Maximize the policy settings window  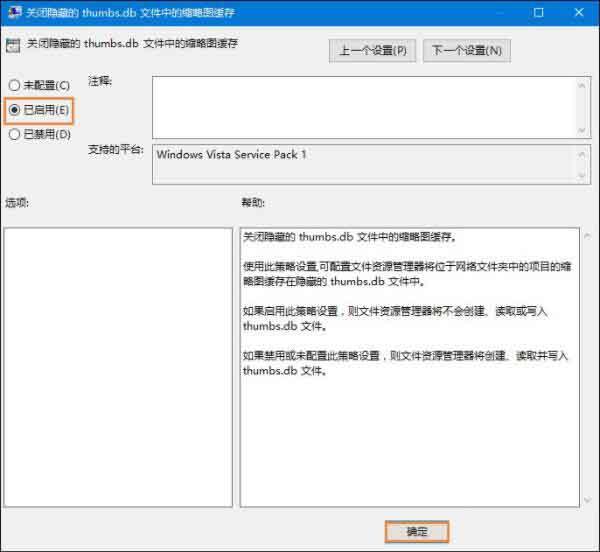pyautogui.click(x=538, y=13)
